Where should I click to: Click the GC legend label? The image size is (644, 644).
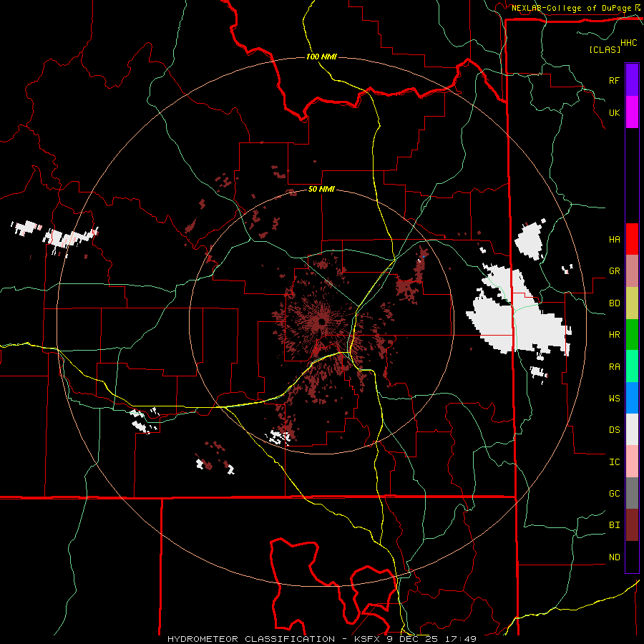[614, 493]
